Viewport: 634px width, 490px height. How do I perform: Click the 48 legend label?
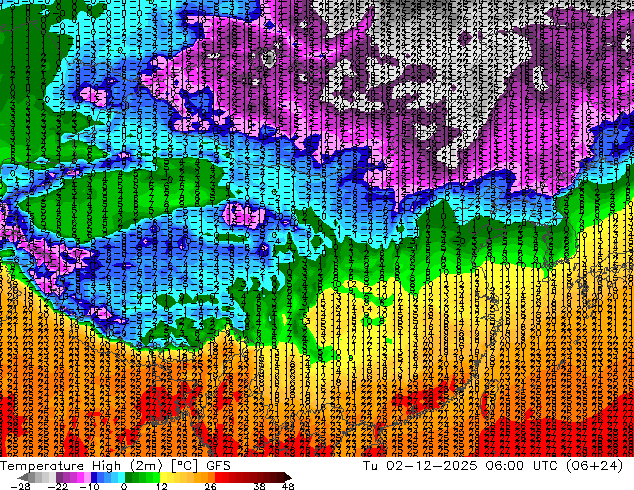[288, 486]
